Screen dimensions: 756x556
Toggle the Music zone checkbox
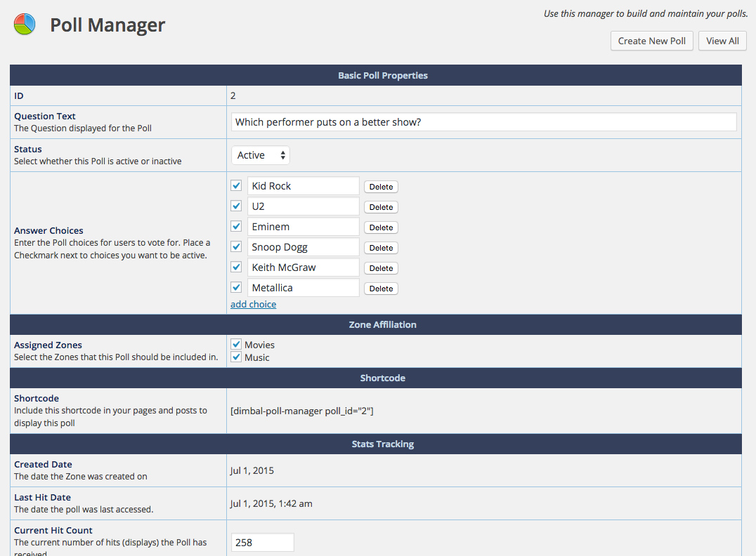click(236, 357)
